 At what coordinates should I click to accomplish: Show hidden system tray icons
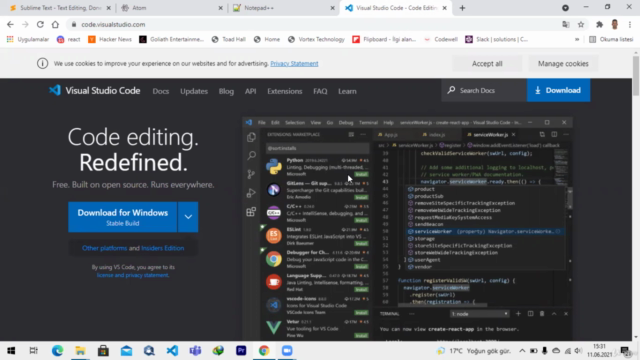[x=522, y=351]
